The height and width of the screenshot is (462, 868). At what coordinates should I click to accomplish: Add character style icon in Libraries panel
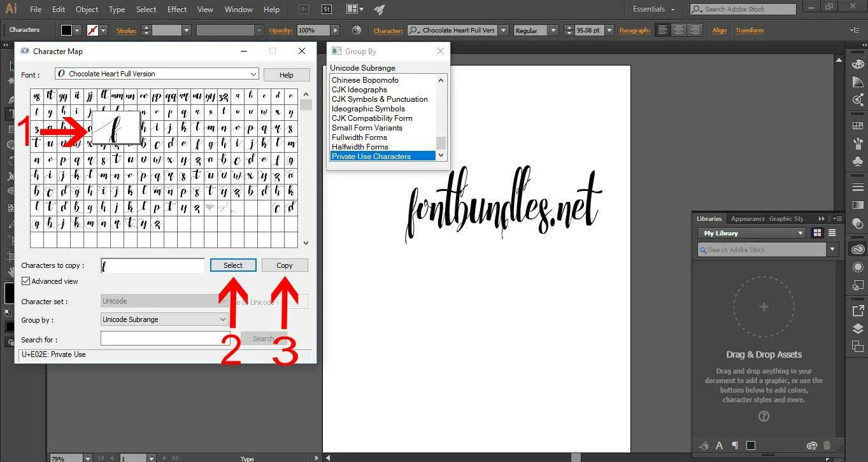(x=720, y=445)
